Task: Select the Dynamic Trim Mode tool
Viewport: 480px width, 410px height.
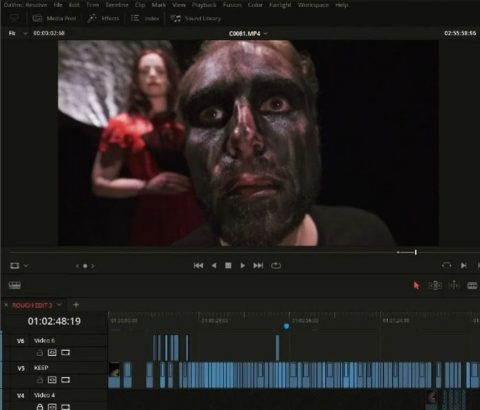Action: pyautogui.click(x=454, y=285)
